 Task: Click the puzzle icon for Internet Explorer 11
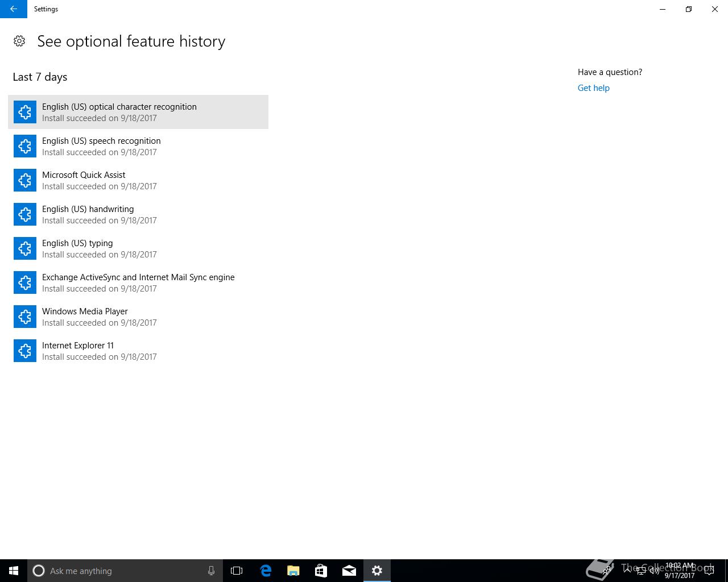coord(25,351)
